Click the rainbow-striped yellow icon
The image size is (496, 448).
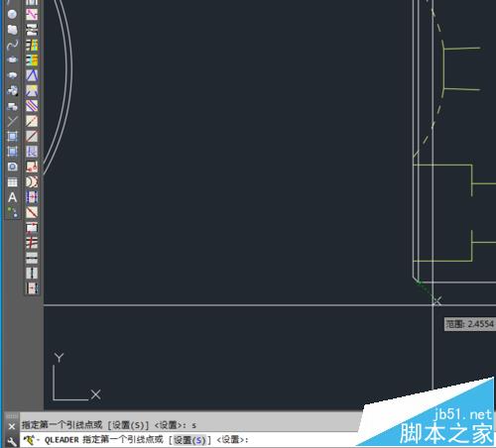32,45
